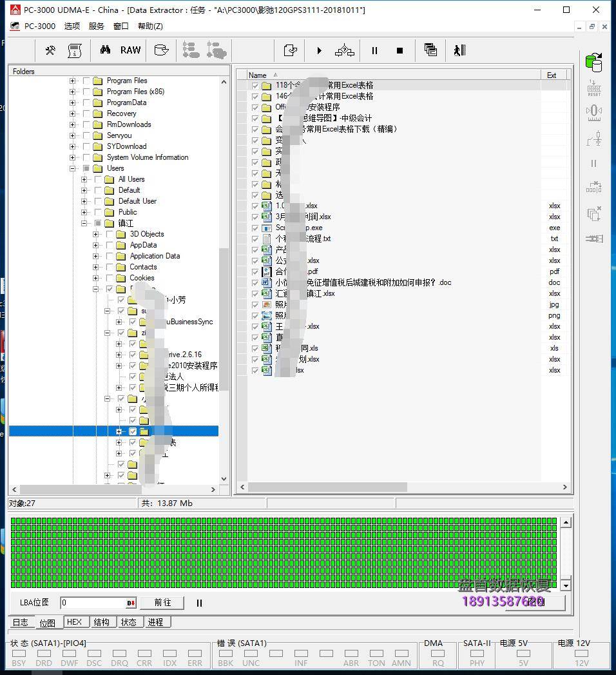This screenshot has height=675, width=616.
Task: Expand the Cookies tree node
Action: (x=95, y=278)
